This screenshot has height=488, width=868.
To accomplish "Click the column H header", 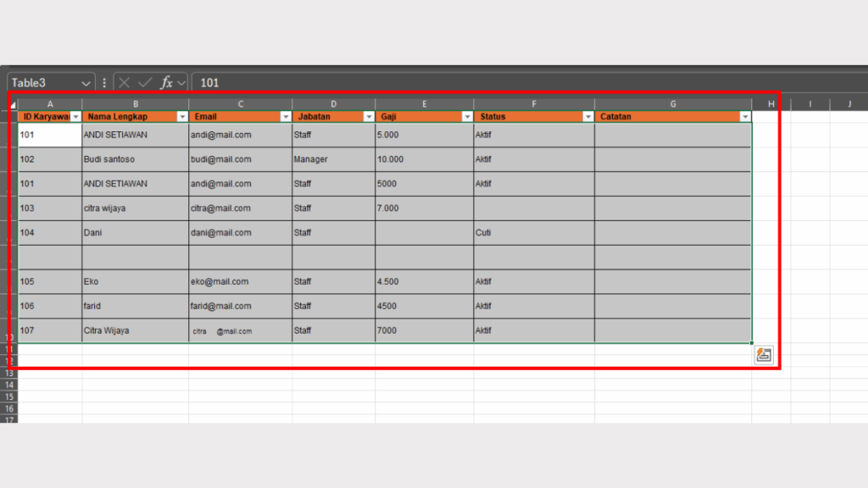I will (x=771, y=103).
